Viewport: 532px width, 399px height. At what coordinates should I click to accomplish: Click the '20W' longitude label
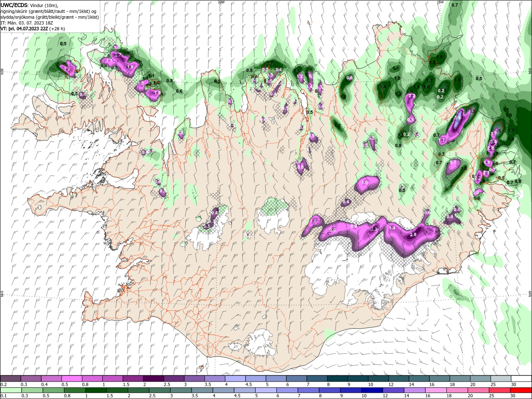[x=221, y=2]
